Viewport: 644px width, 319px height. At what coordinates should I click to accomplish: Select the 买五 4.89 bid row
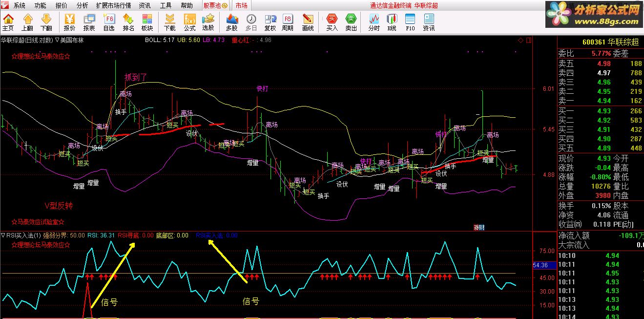point(601,148)
